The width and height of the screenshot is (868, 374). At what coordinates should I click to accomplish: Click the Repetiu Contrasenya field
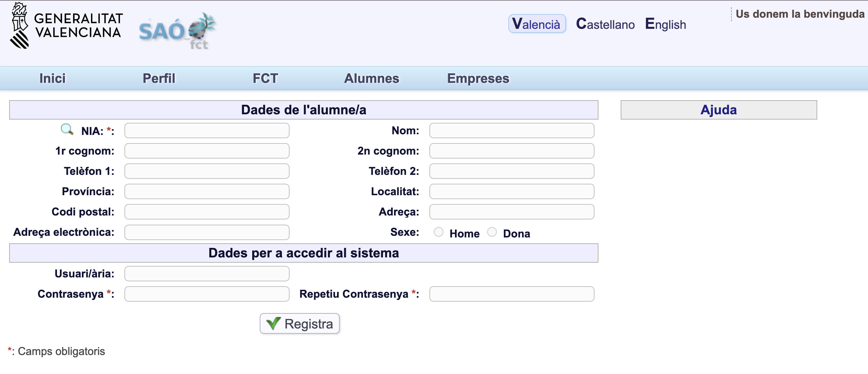coord(511,294)
